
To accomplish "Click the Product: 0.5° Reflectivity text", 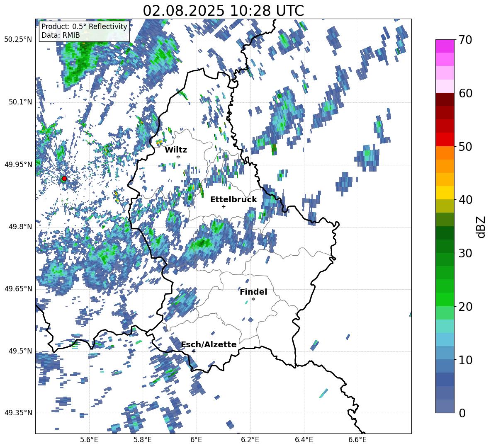I will coord(85,27).
